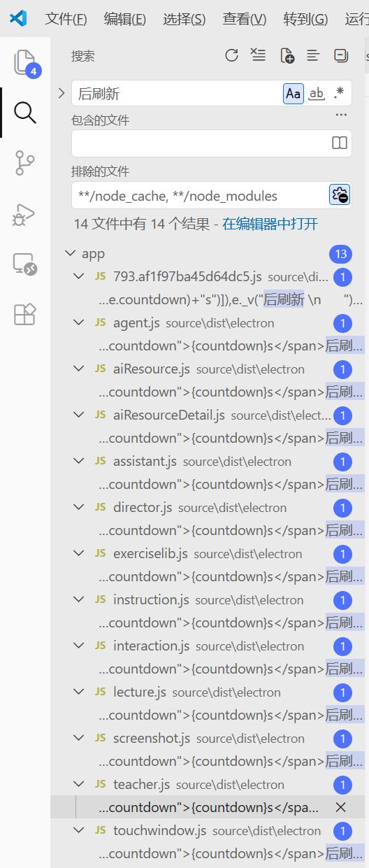This screenshot has height=868, width=369.
Task: Toggle use regular expression option
Action: tap(339, 94)
